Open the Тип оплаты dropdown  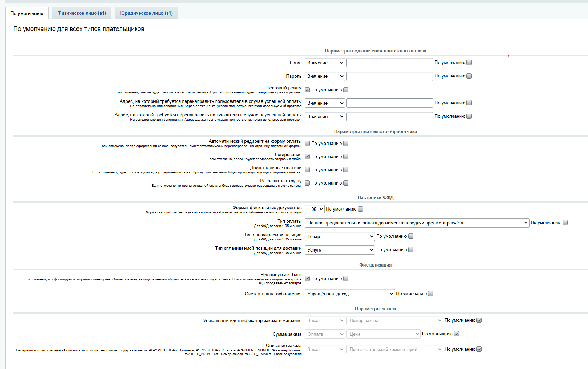(x=417, y=223)
